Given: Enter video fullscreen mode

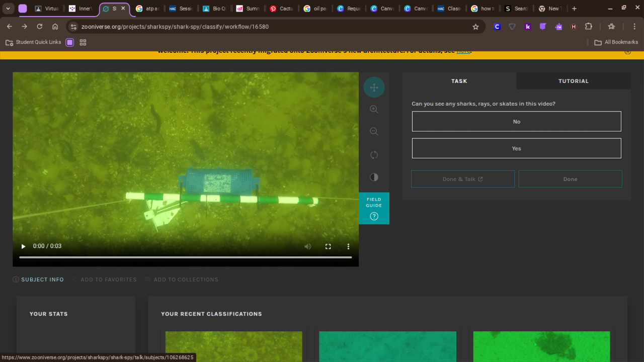Looking at the screenshot, I should [x=328, y=246].
